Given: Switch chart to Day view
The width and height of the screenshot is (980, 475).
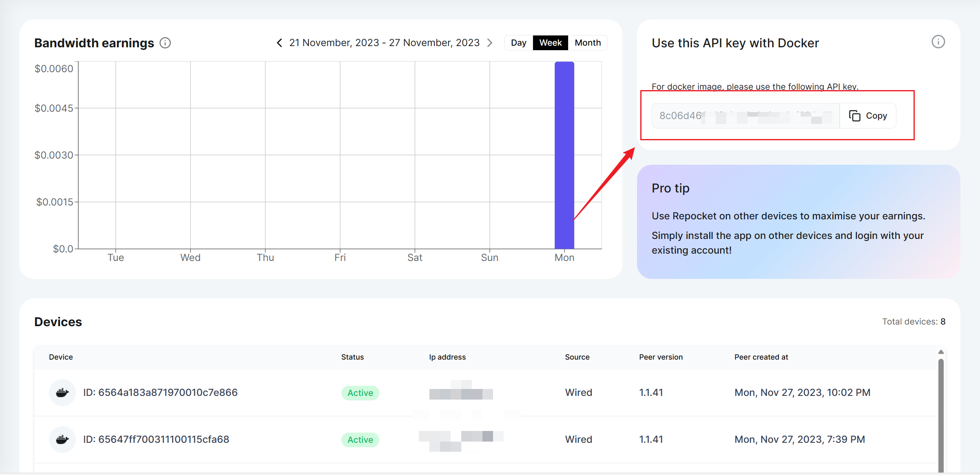Looking at the screenshot, I should (x=518, y=43).
